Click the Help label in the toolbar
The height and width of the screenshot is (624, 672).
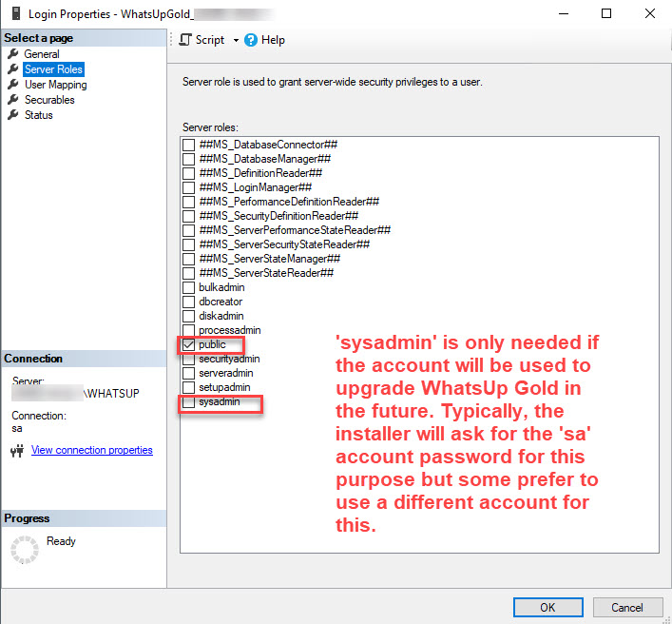[273, 40]
